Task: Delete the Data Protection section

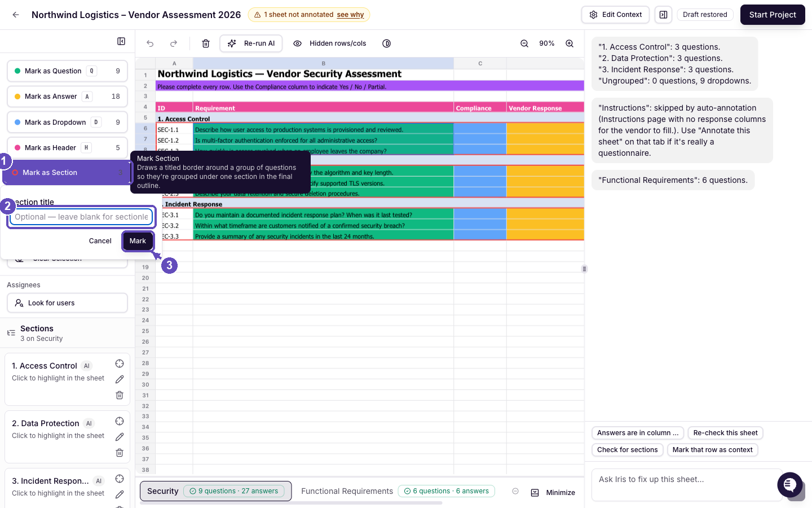Action: (x=120, y=453)
